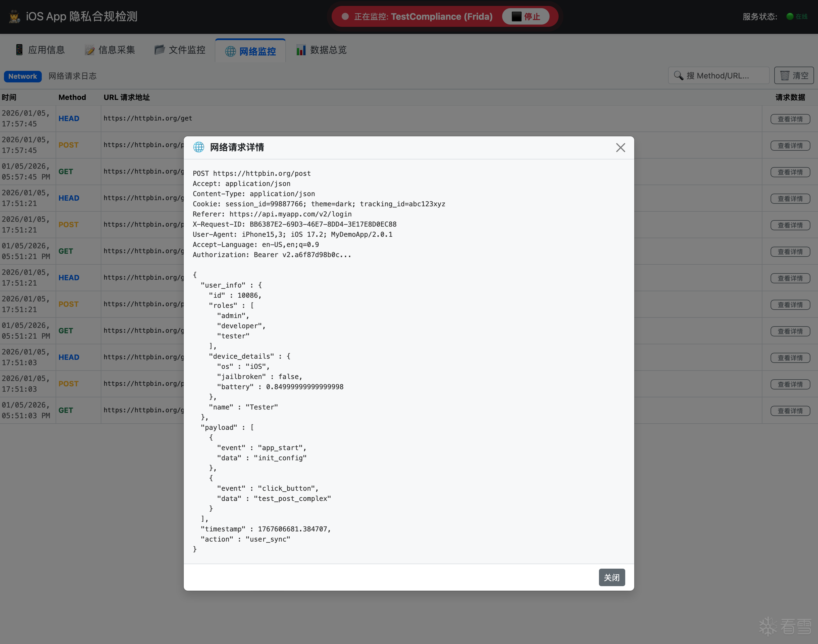The width and height of the screenshot is (818, 644).
Task: Click the search Method/URL input field
Action: pos(718,75)
